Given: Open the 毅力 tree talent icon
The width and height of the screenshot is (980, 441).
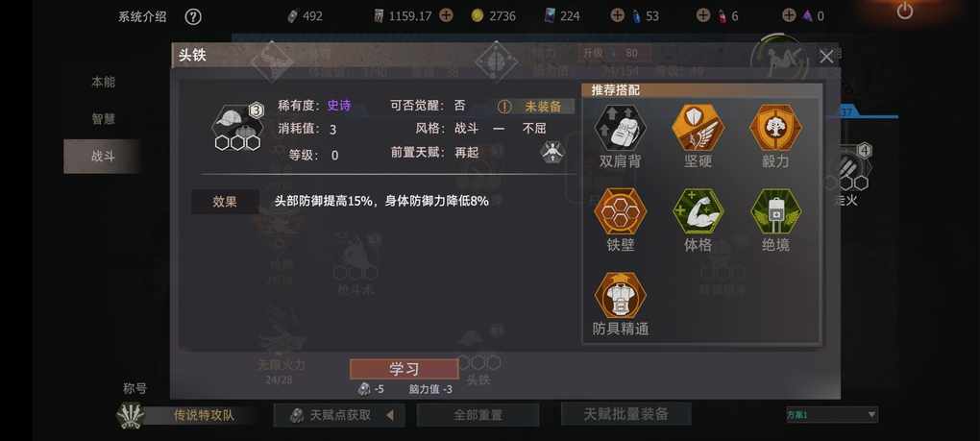Looking at the screenshot, I should coord(775,128).
